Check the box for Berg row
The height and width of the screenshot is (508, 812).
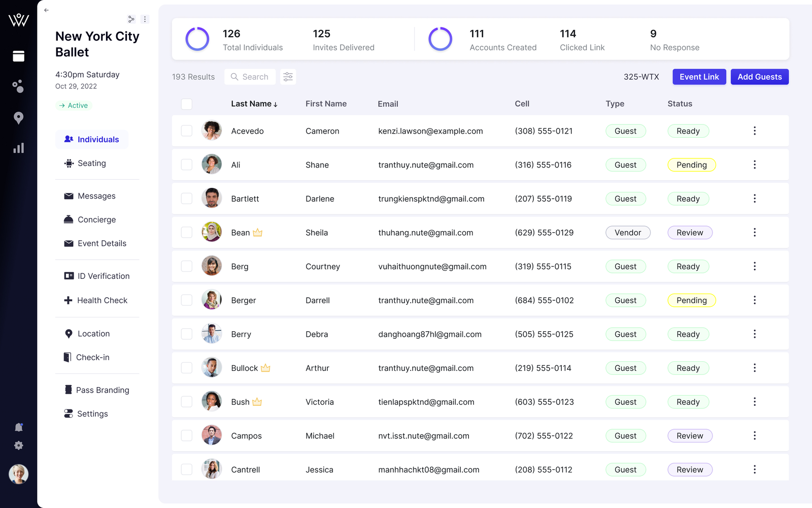point(187,266)
